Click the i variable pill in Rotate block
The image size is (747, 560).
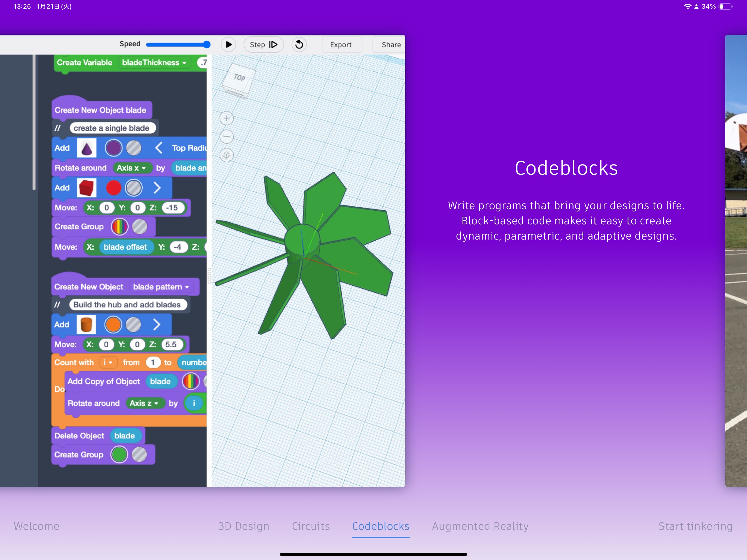point(194,403)
